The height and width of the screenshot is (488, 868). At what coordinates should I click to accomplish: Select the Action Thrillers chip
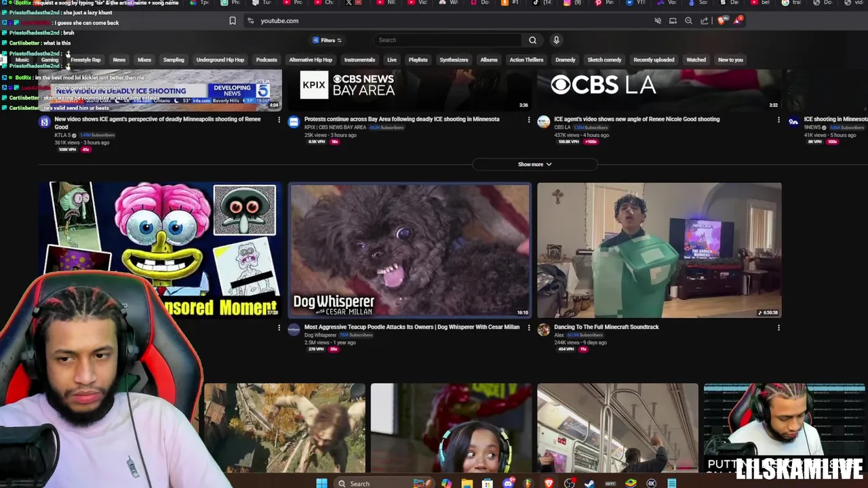click(526, 60)
